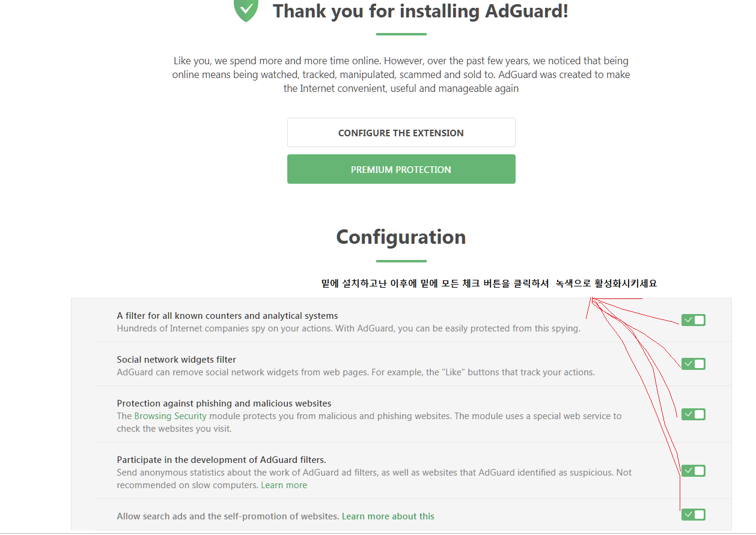Disable the Social network widgets filter switch
Screen dimensions: 756x535
click(x=693, y=364)
